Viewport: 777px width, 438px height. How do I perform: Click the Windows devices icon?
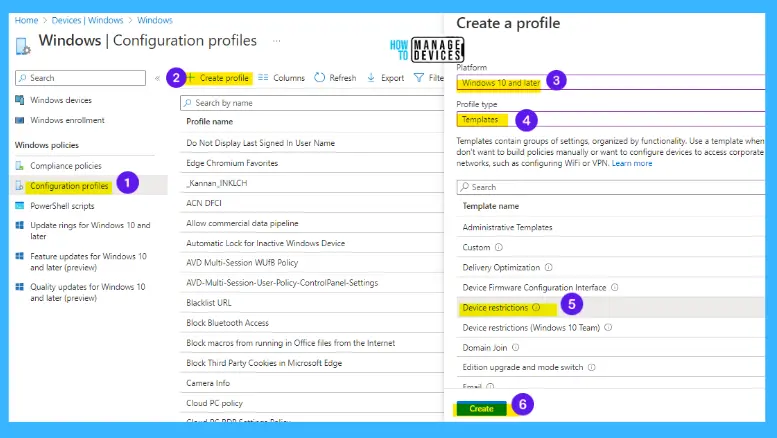[x=20, y=100]
